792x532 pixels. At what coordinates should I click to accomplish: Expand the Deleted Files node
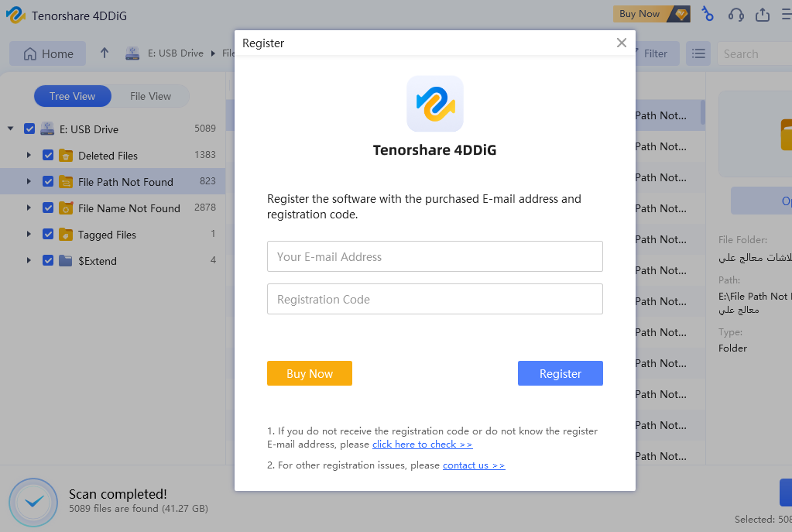[x=29, y=155]
